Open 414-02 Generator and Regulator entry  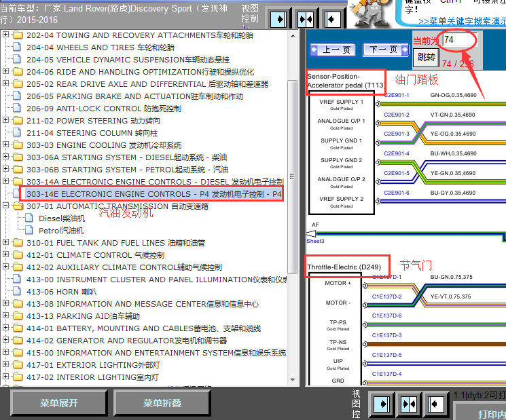click(127, 341)
